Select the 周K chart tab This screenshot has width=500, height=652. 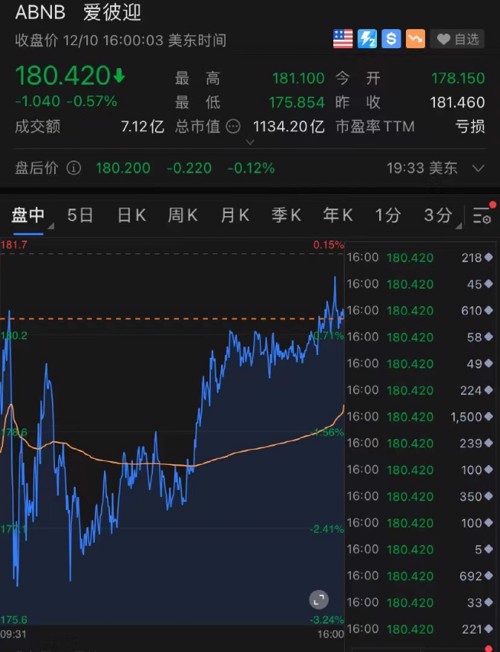[183, 215]
